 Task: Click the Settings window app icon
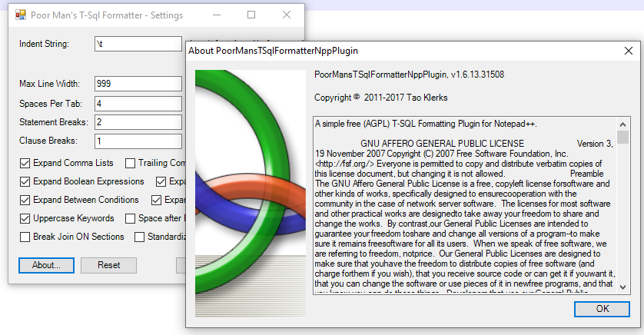21,15
